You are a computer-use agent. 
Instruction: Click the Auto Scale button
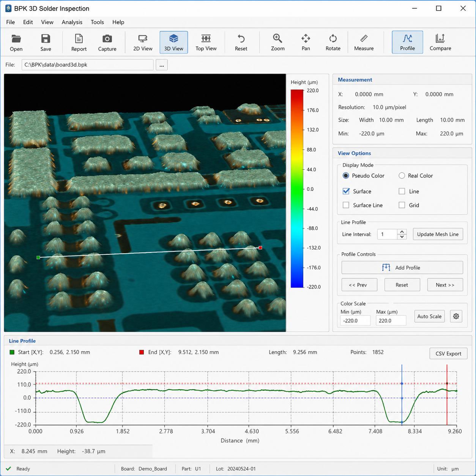point(429,316)
